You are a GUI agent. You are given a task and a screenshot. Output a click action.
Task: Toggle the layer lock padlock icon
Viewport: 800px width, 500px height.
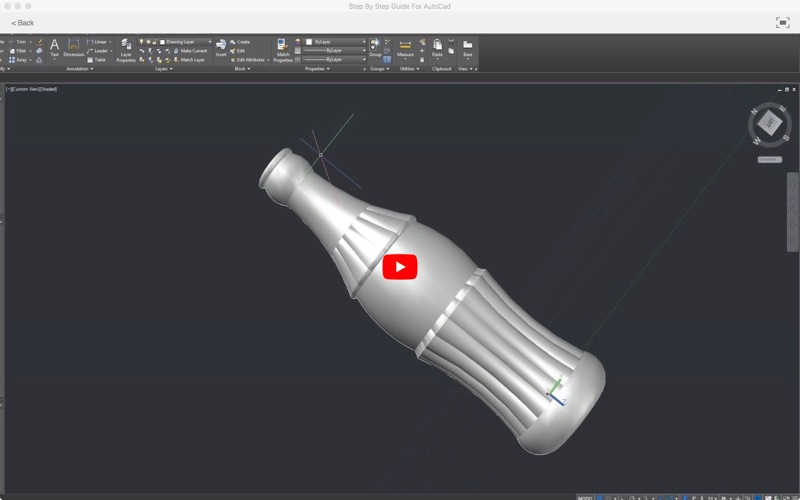click(x=154, y=42)
